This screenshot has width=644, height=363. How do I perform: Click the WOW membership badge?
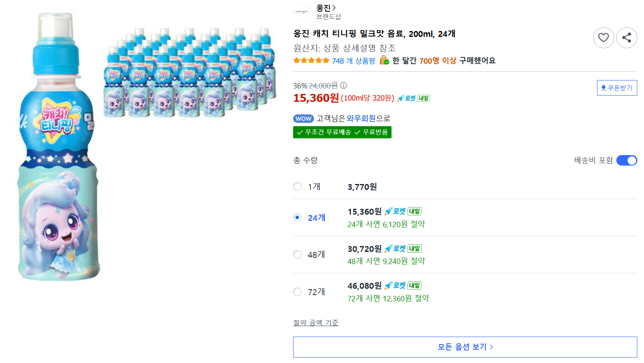[x=304, y=119]
